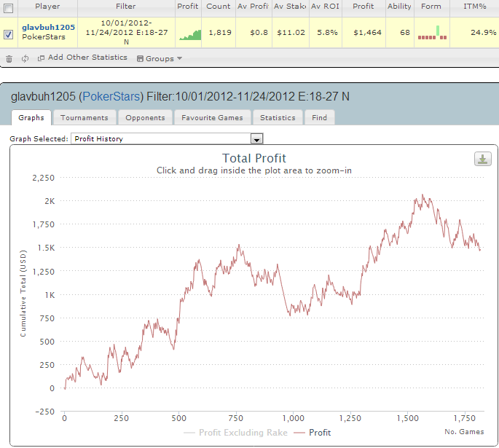Click the Add Other Statistics icon
This screenshot has width=499, height=448.
pos(41,58)
